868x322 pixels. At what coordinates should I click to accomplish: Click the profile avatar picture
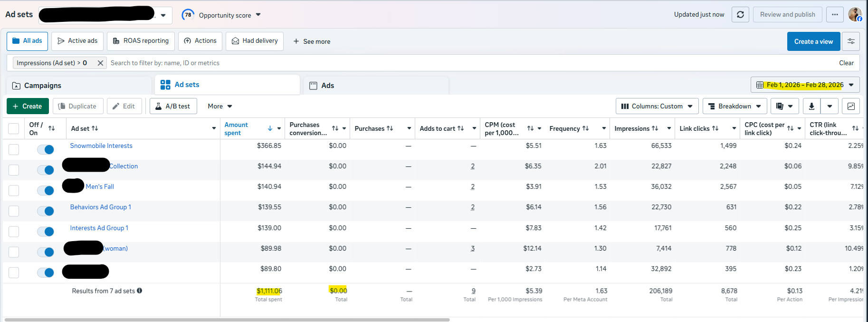(x=855, y=14)
